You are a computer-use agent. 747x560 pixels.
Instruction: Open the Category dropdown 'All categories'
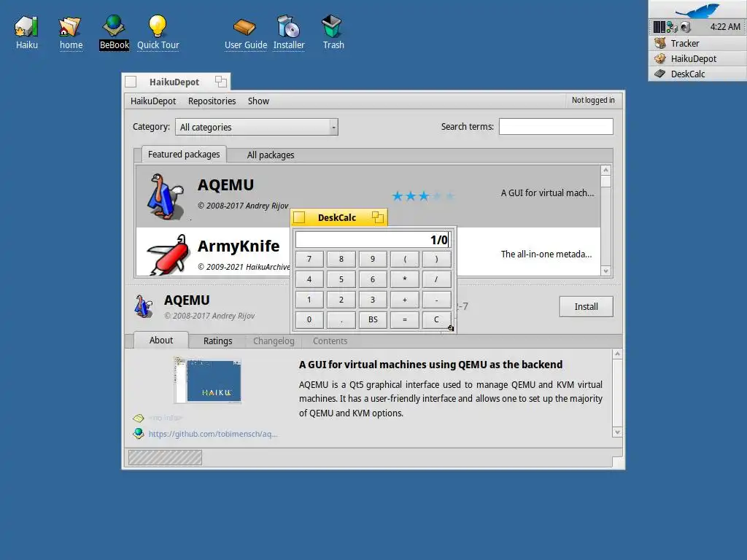(257, 127)
